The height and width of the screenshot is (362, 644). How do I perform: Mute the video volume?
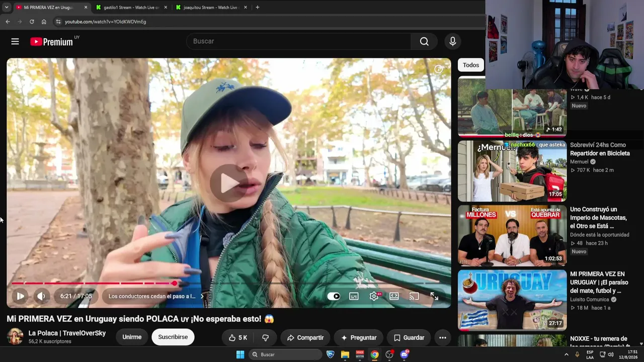click(x=41, y=296)
